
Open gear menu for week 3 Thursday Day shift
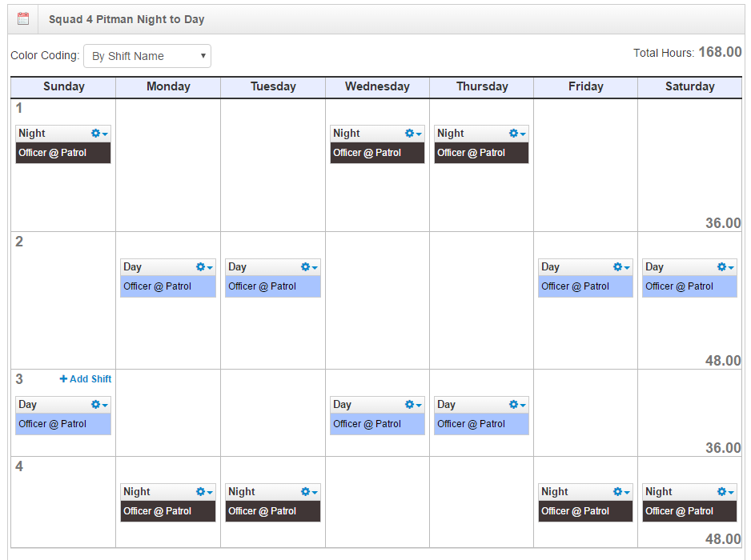[517, 405]
